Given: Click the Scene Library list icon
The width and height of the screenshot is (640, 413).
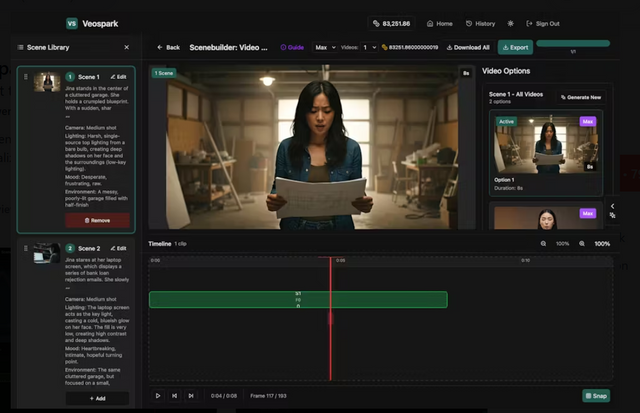Looking at the screenshot, I should click(20, 47).
